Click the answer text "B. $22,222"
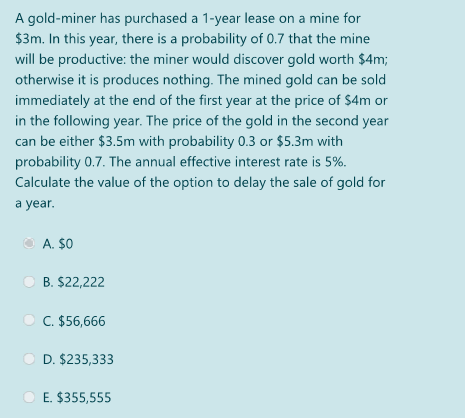 point(74,282)
